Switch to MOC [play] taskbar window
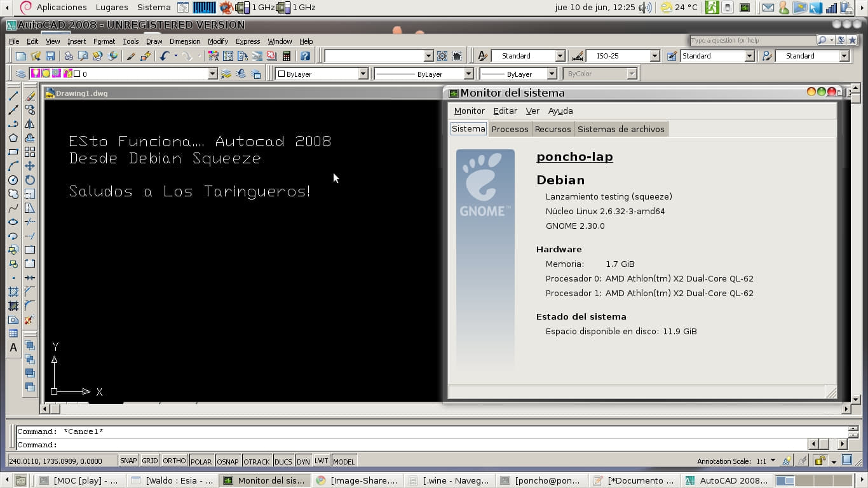 point(80,480)
